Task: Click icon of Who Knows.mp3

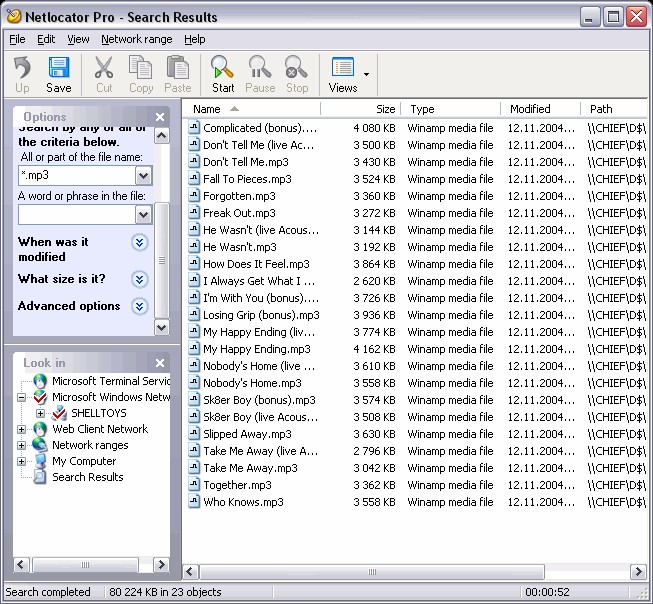Action: coord(194,502)
